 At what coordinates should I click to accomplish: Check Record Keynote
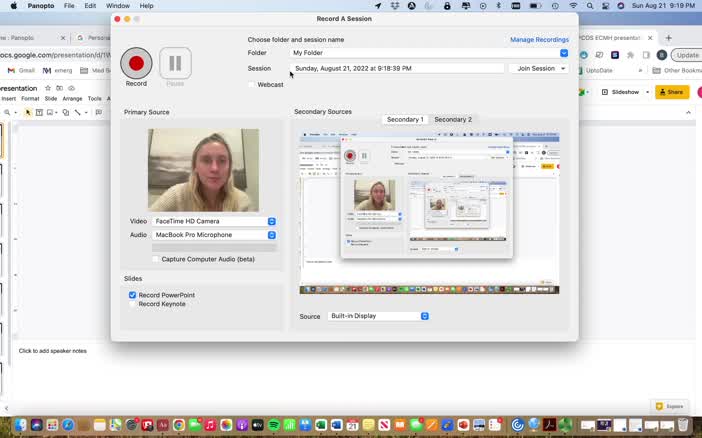coord(132,304)
